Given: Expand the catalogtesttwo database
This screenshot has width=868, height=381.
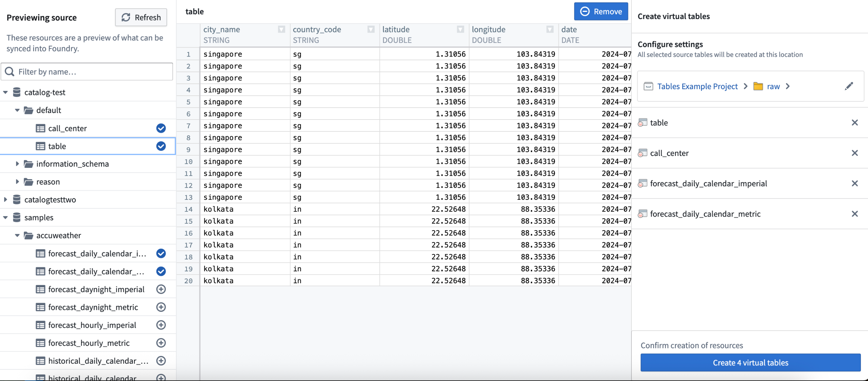Looking at the screenshot, I should click(x=5, y=200).
